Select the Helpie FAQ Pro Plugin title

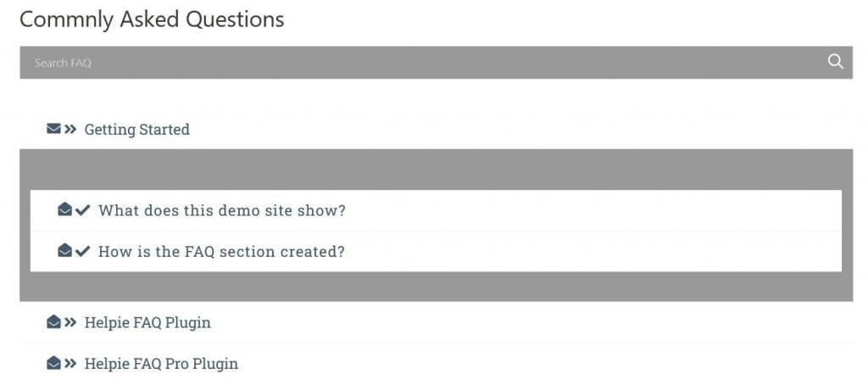(161, 364)
